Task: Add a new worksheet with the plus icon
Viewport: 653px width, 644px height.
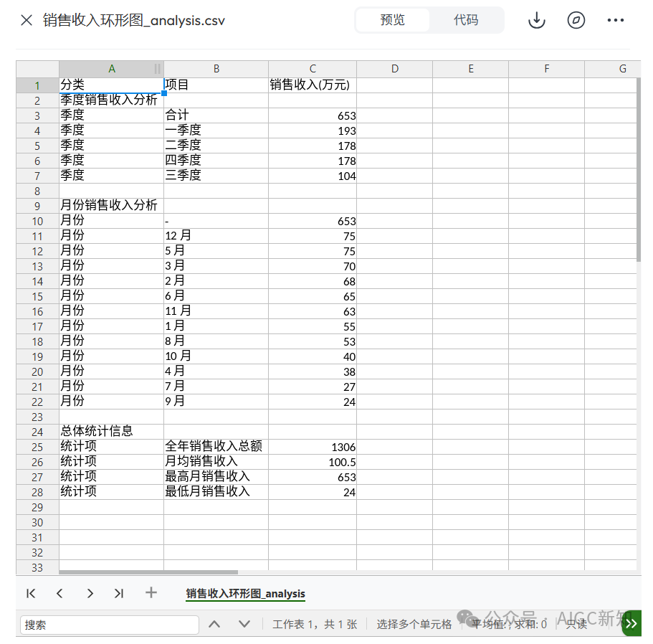Action: click(x=151, y=593)
